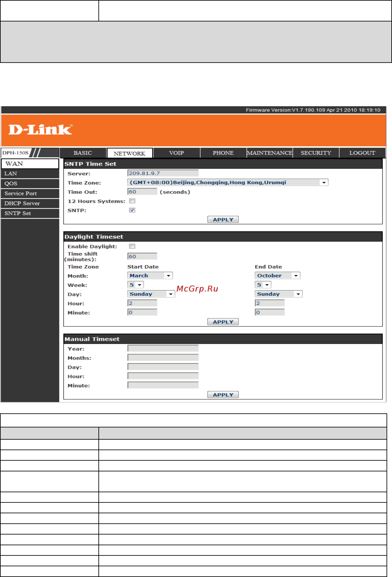Screen dimensions: 392x577
Task: Click the LOGOUT tab
Action: [363, 153]
